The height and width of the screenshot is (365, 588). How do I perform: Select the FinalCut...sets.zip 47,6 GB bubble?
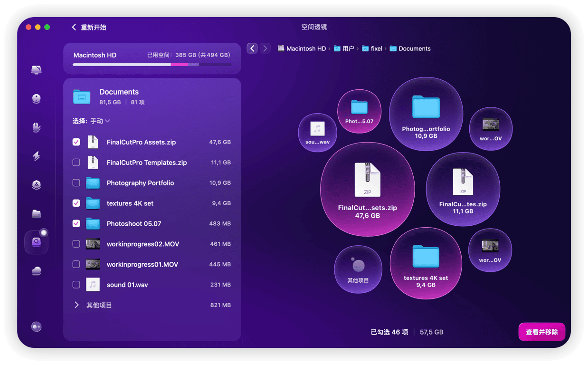[x=367, y=189]
